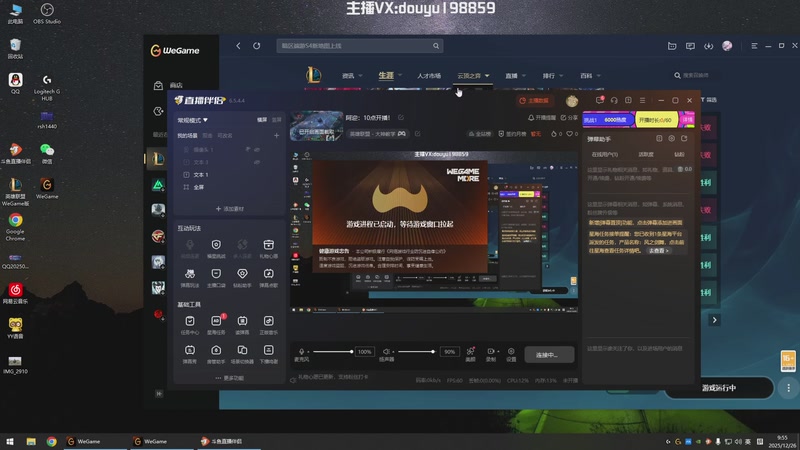Switch to 在线用户 tab in 弹幕助手
This screenshot has height=450, width=800.
[x=605, y=154]
